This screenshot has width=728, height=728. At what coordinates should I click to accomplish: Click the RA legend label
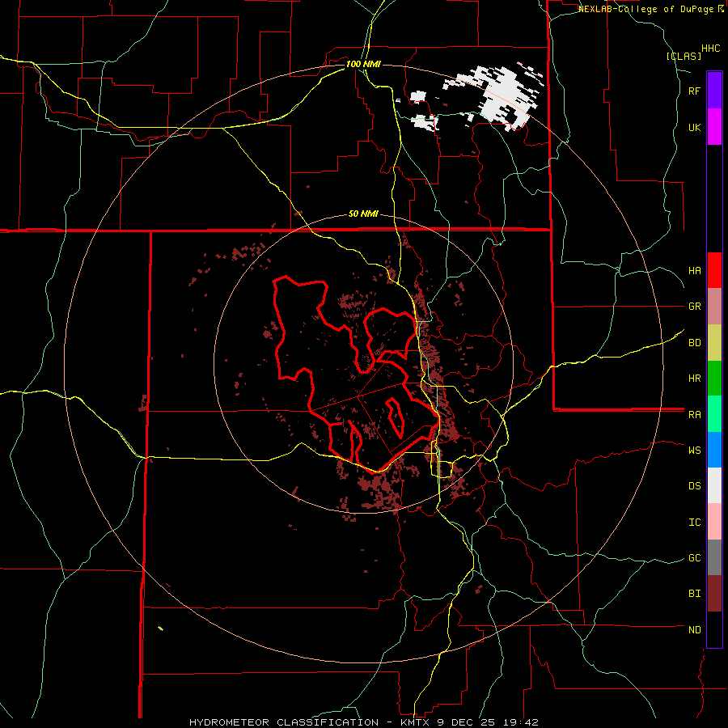point(694,415)
